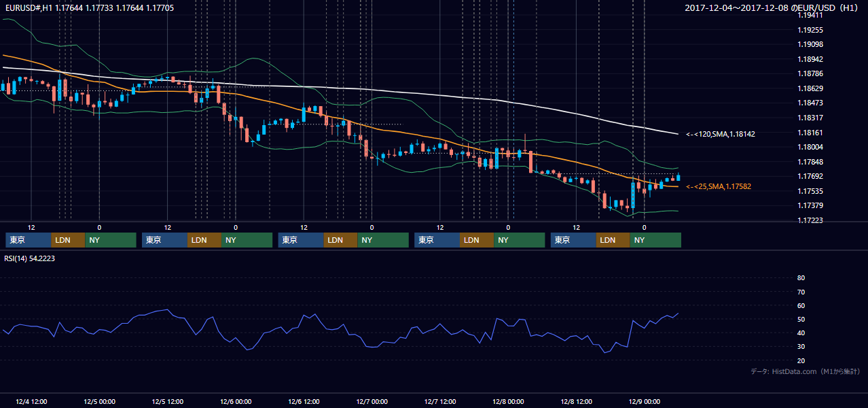Click the NY session box for 12/8

(x=655, y=240)
